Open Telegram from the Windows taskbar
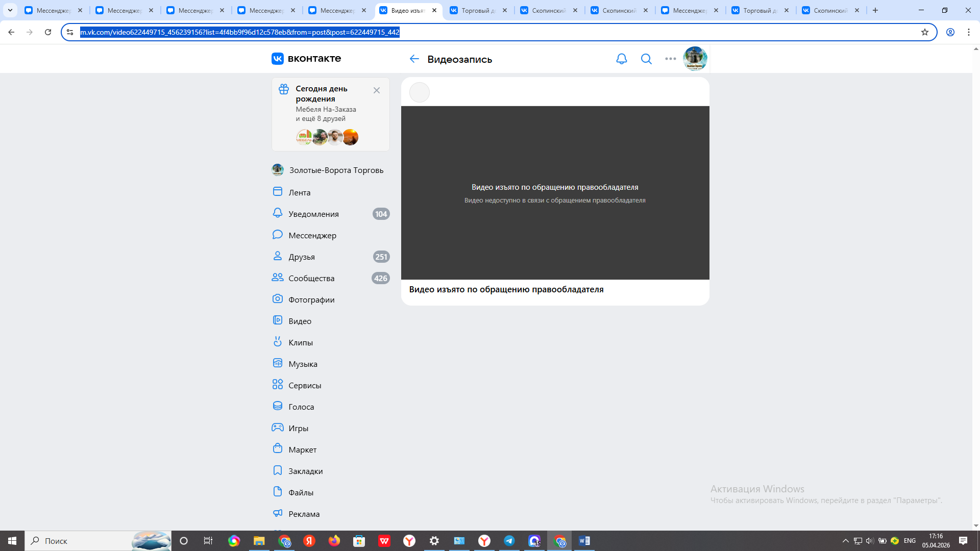The height and width of the screenshot is (551, 980). coord(509,541)
